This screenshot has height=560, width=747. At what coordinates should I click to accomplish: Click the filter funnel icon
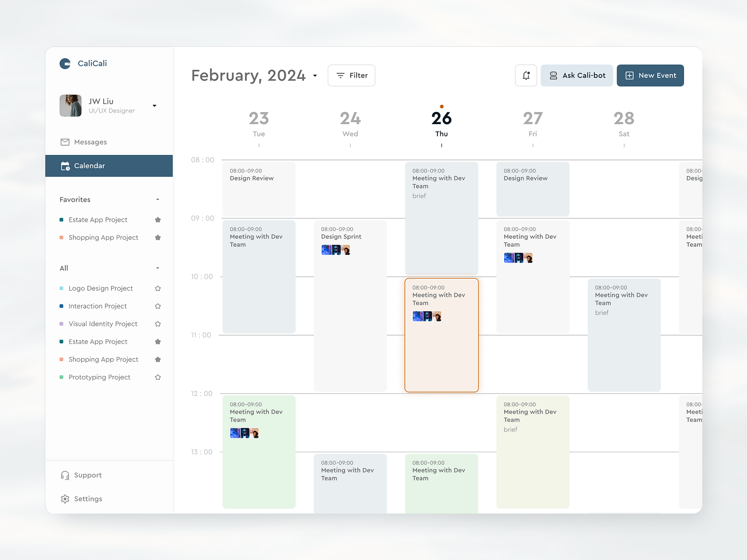click(341, 75)
